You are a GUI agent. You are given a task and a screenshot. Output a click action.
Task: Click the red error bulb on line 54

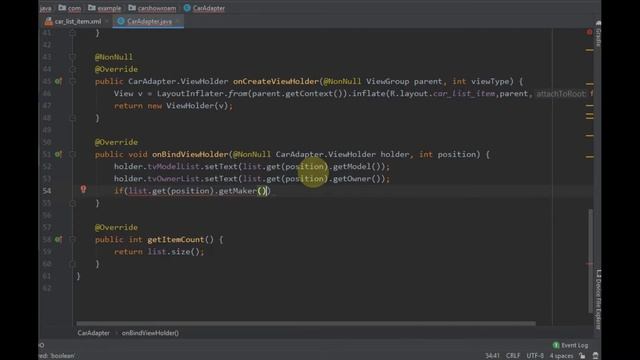click(83, 189)
